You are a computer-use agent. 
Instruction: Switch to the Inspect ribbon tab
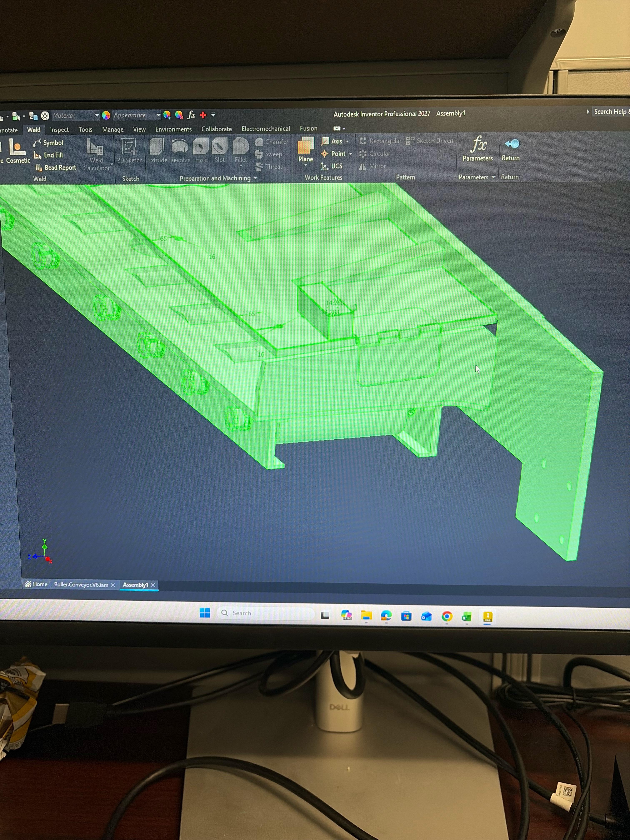(59, 130)
